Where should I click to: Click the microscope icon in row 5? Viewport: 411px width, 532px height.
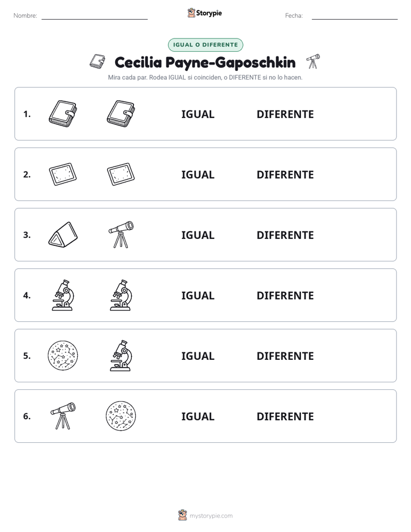coord(121,355)
